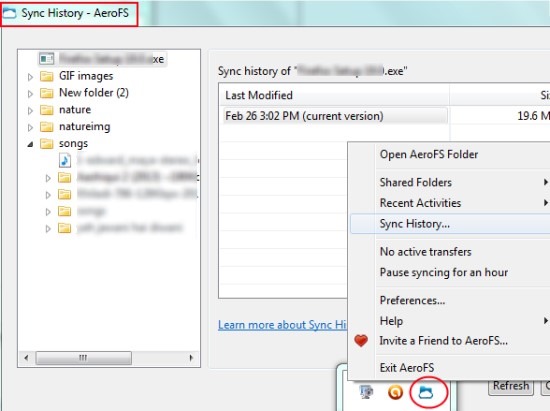Click the red heart invite icon
Screen dimensions: 550x411
coord(361,341)
